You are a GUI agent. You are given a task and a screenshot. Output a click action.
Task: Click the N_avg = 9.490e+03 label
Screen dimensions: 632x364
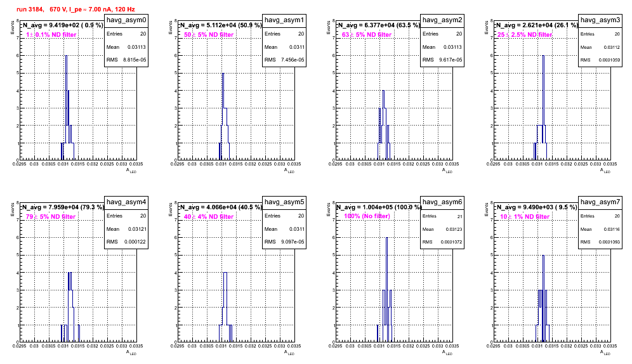click(537, 207)
